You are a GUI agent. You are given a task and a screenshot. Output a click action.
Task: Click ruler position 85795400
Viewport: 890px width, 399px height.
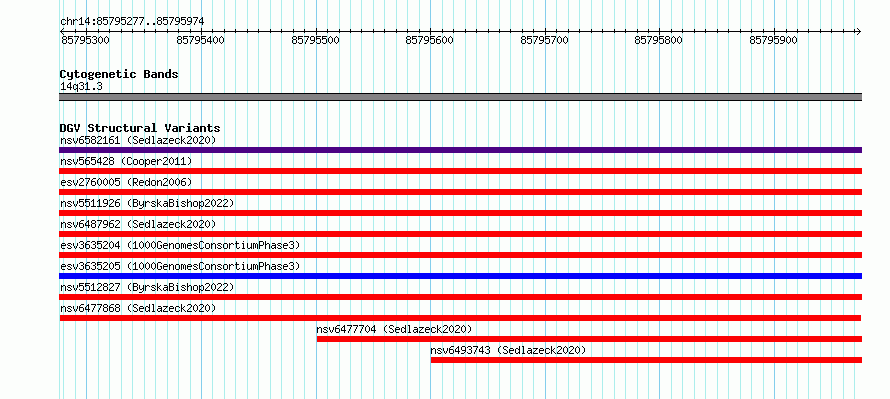coord(200,40)
